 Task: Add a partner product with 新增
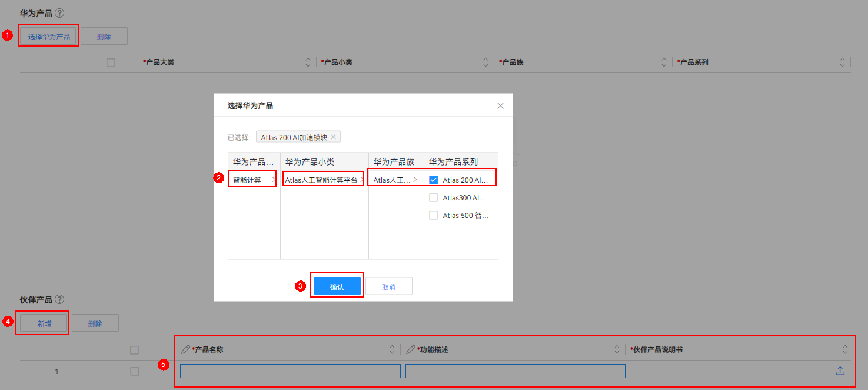click(x=44, y=323)
